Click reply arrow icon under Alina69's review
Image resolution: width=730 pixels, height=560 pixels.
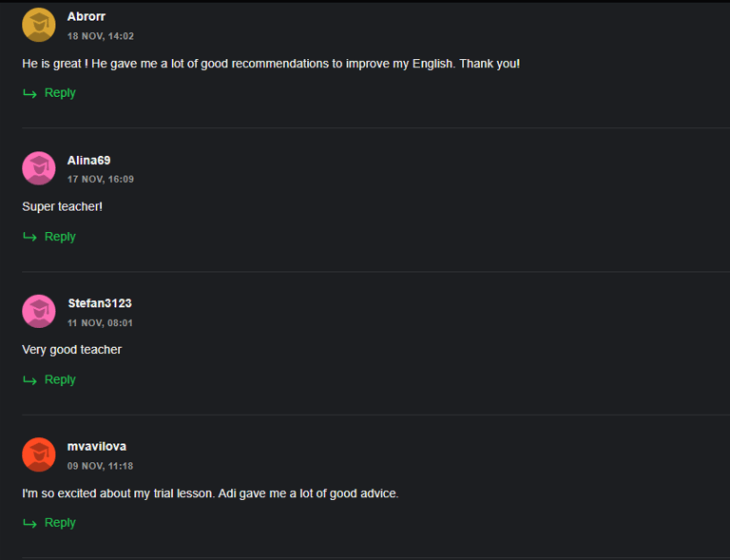[29, 237]
